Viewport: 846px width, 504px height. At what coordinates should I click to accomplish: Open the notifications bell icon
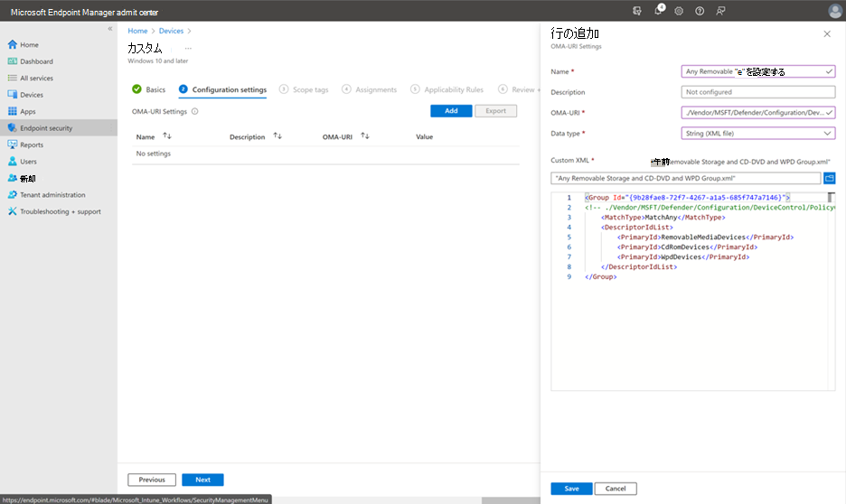pyautogui.click(x=658, y=10)
